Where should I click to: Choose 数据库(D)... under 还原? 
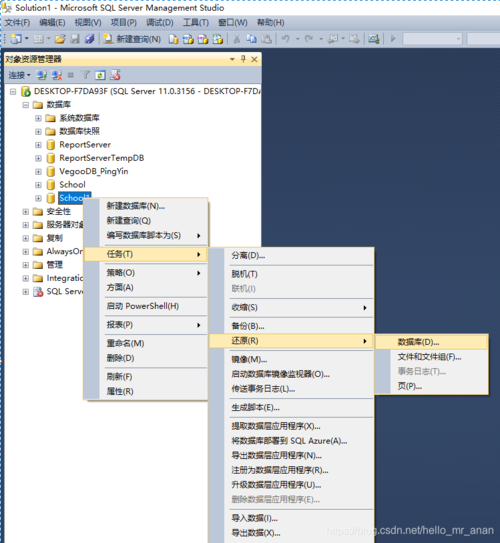432,342
